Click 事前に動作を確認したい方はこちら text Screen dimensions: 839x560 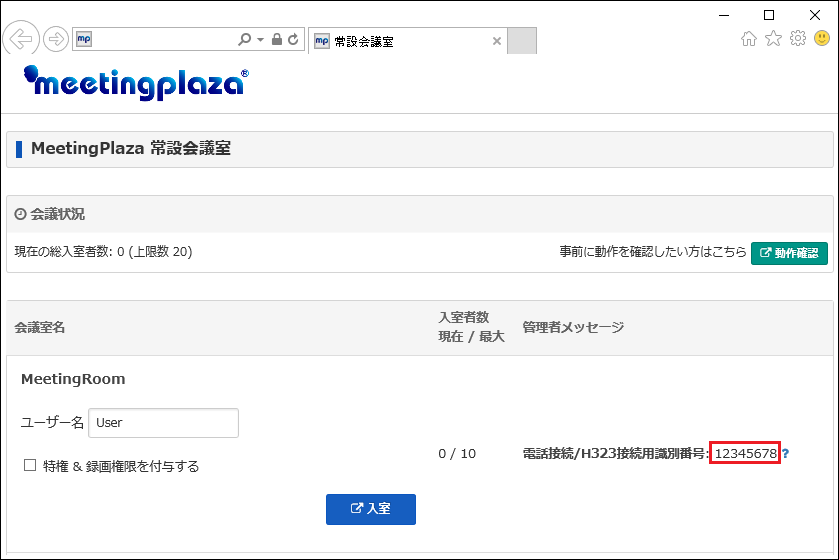coord(653,252)
